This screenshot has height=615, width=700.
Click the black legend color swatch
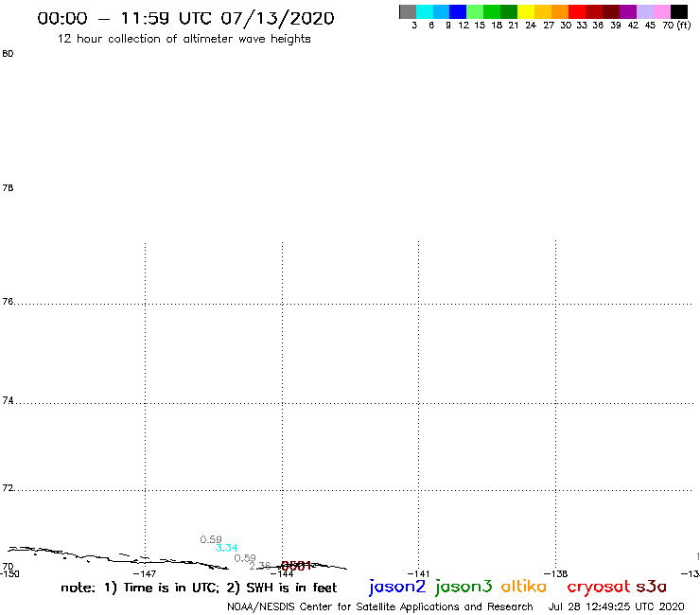[x=678, y=11]
